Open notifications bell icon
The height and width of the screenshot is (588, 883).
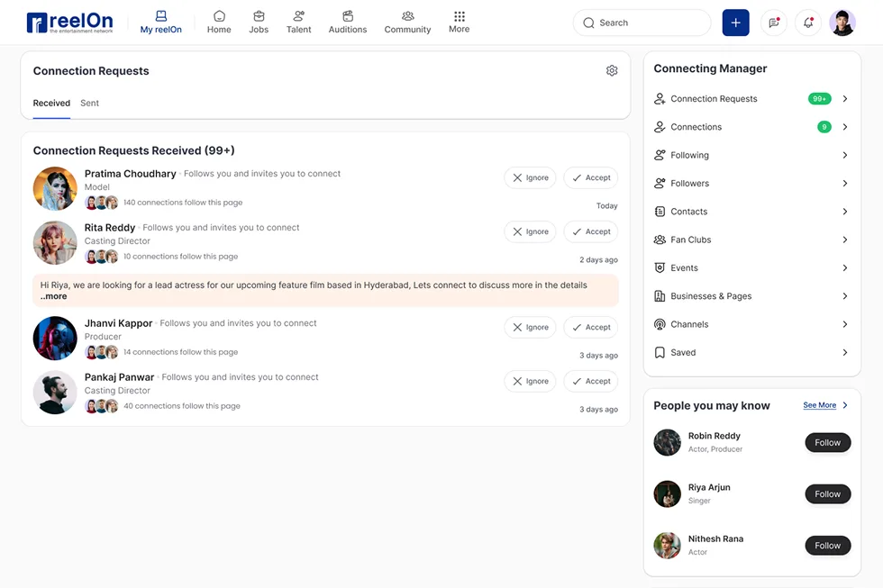[808, 23]
